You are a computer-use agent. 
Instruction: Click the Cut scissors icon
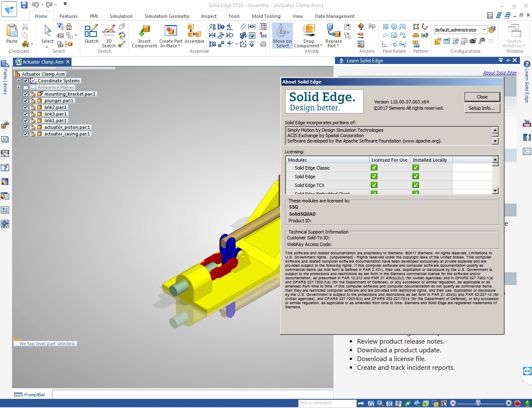click(25, 27)
